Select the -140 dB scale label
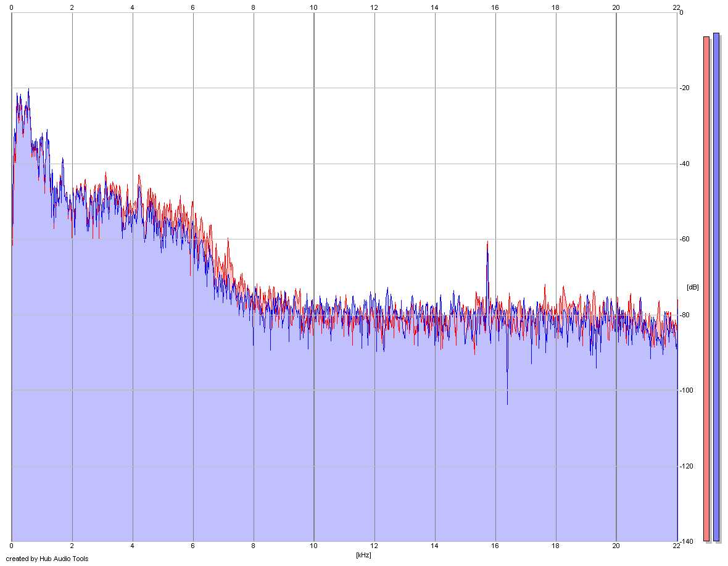This screenshot has height=566, width=728. tap(686, 541)
